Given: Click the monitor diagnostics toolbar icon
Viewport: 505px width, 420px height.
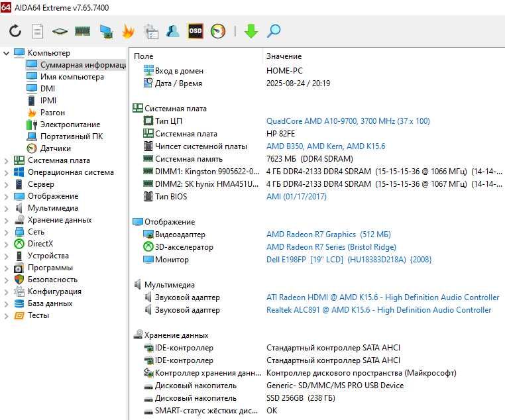Looking at the screenshot, I should 106,31.
